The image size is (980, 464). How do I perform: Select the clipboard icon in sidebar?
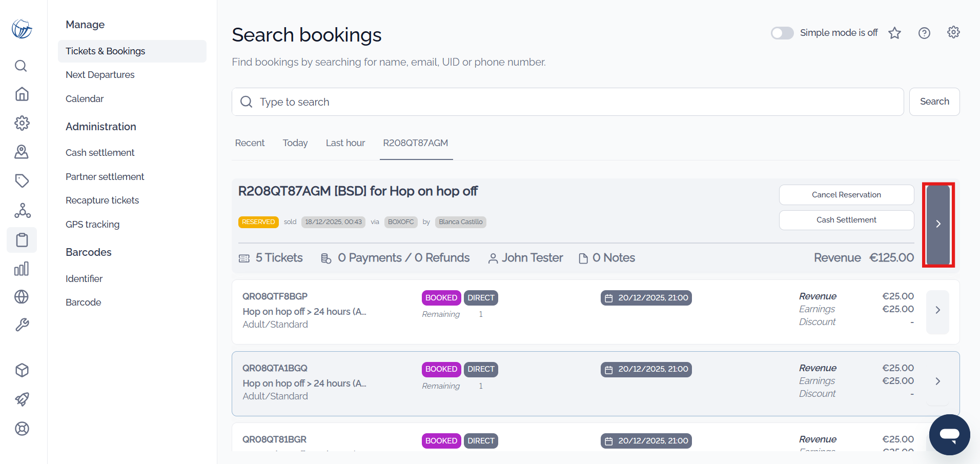22,240
